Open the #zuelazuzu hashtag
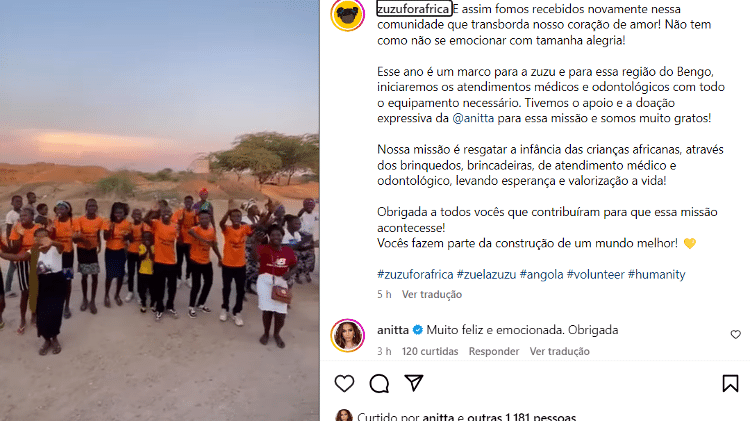The image size is (750, 421). pyautogui.click(x=486, y=274)
